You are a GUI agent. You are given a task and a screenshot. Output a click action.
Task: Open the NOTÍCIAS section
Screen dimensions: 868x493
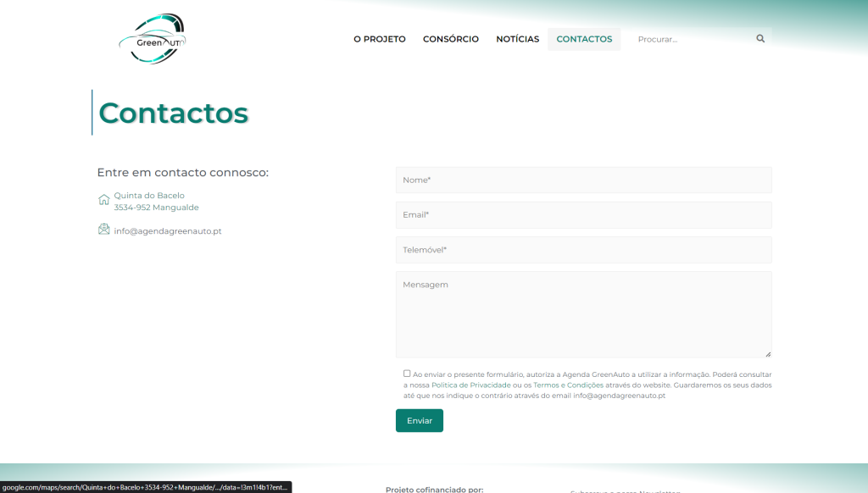coord(517,39)
